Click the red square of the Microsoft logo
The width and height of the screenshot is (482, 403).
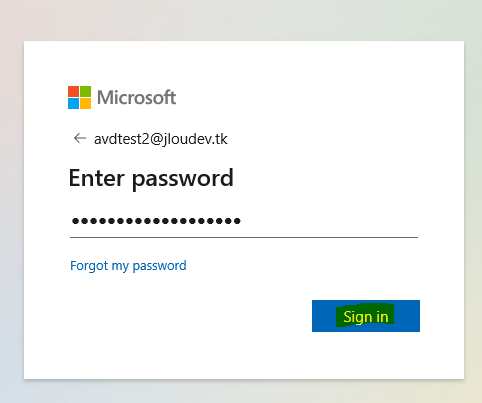pos(73,91)
